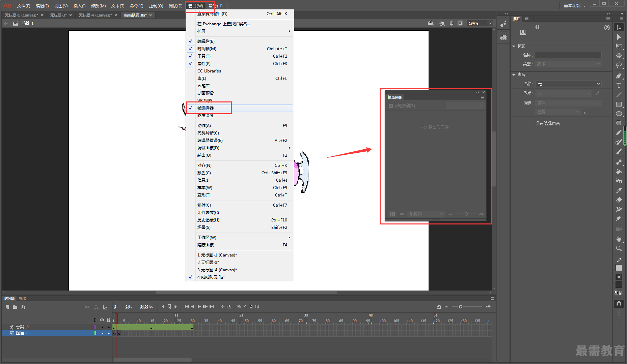Select the Hand tool
This screenshot has width=627, height=364.
tap(619, 239)
